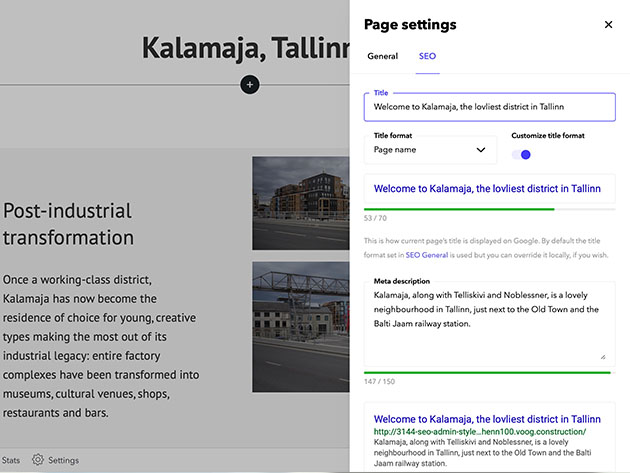Click the blue title preview link

tap(487, 188)
